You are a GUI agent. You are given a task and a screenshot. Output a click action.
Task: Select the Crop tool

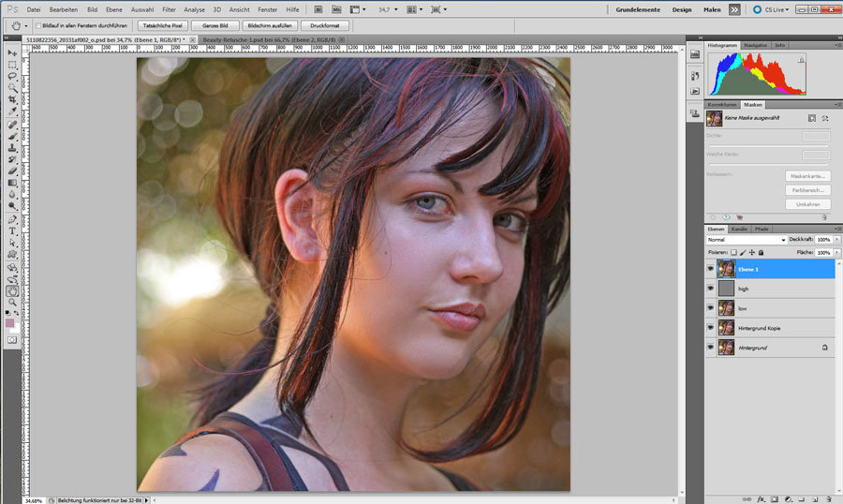coord(12,99)
